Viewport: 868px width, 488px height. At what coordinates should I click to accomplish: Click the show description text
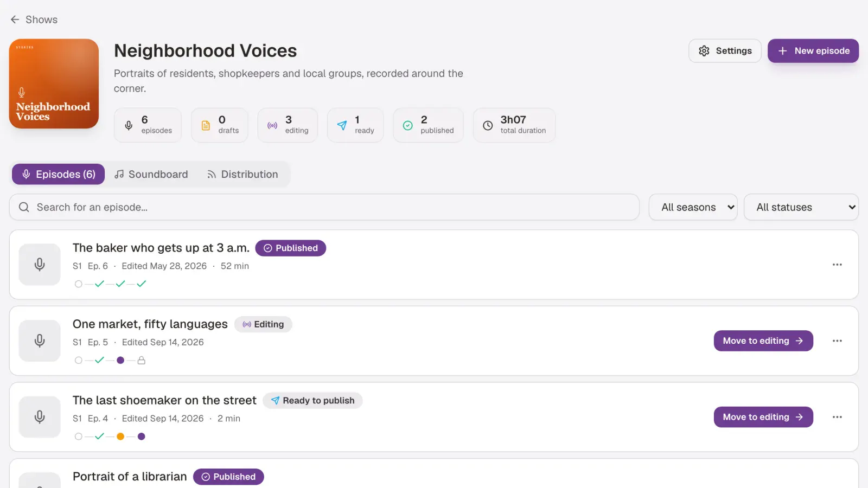289,81
